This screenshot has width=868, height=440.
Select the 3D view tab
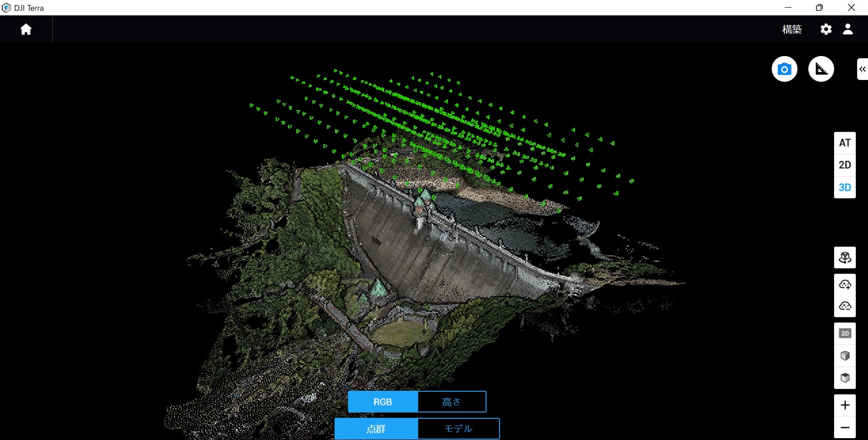point(844,187)
